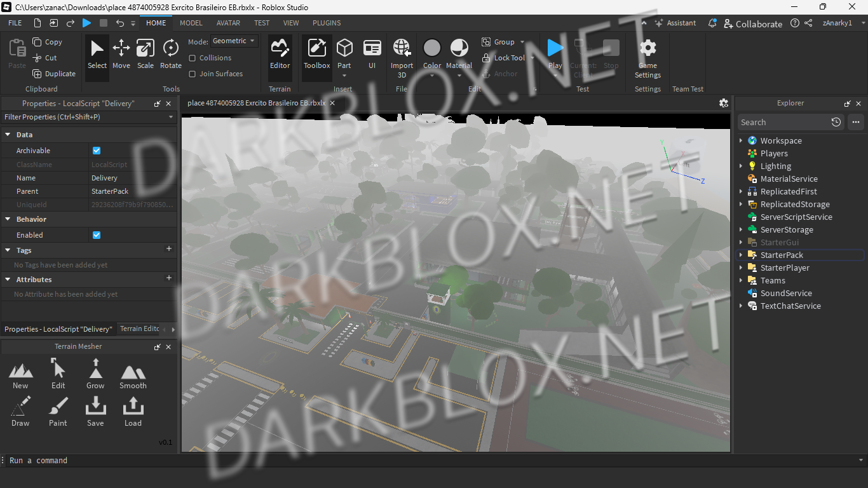Switch to the MODEL tab
The width and height of the screenshot is (868, 488).
(x=191, y=23)
